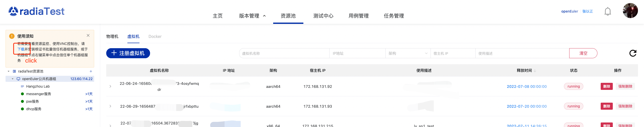644x127 pixels.
Task: Switch to the Docker tab
Action: (155, 36)
